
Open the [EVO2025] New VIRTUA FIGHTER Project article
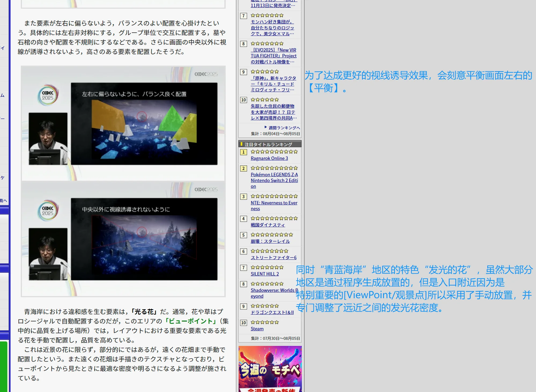click(274, 56)
